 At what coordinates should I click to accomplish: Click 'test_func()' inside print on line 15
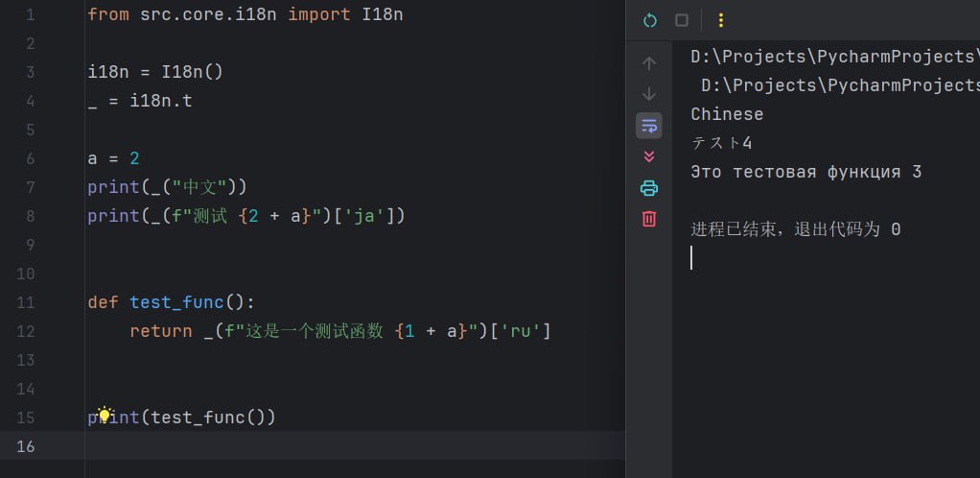pos(208,418)
